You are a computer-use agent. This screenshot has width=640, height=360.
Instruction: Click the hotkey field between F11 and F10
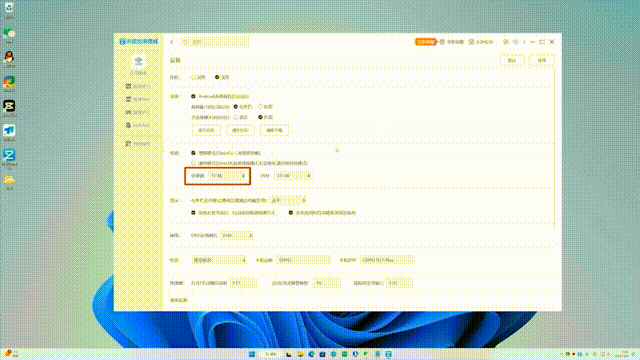tap(327, 283)
